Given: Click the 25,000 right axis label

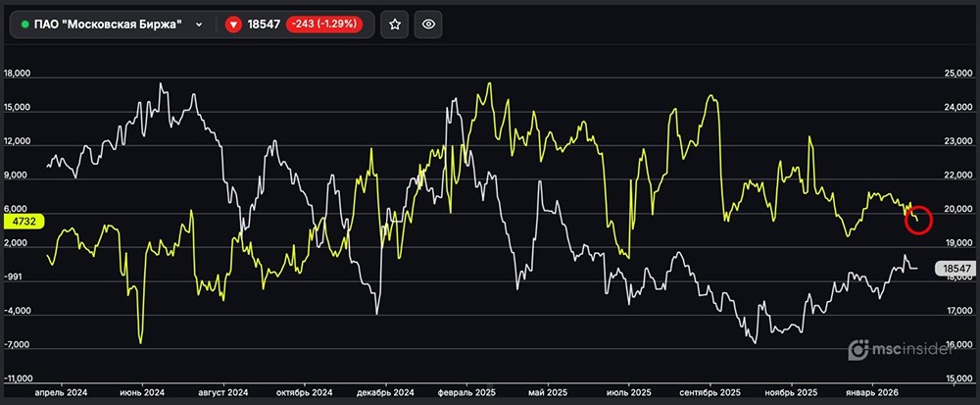Looking at the screenshot, I should [x=957, y=74].
